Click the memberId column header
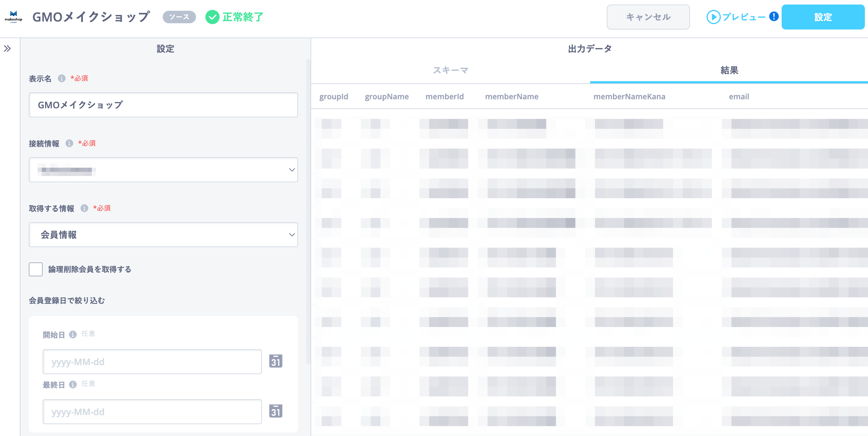This screenshot has width=868, height=436. pos(444,97)
